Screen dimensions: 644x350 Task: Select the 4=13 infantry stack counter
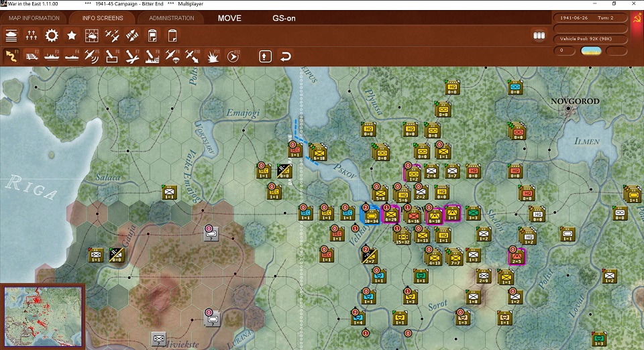(434, 257)
